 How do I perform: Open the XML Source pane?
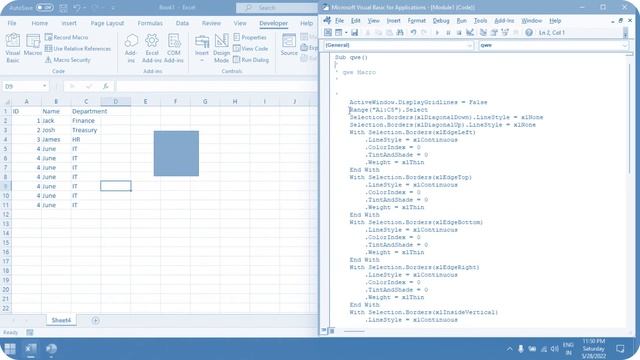tap(289, 45)
